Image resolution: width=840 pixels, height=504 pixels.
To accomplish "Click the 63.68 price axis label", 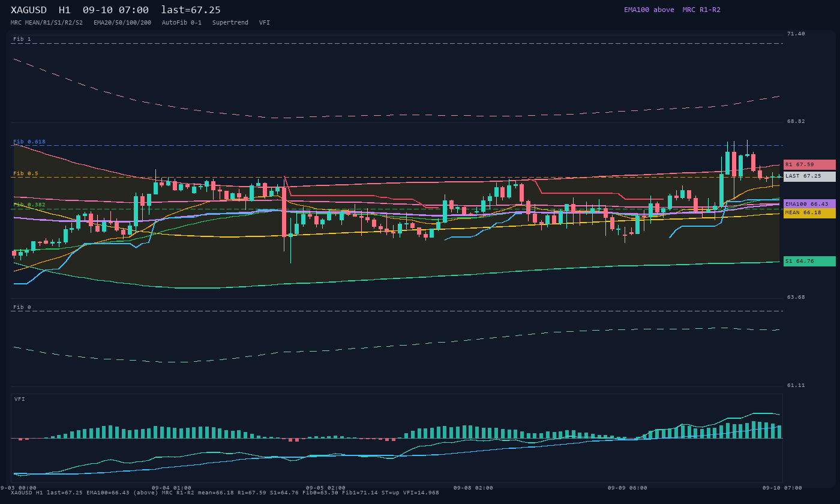I will 796,297.
